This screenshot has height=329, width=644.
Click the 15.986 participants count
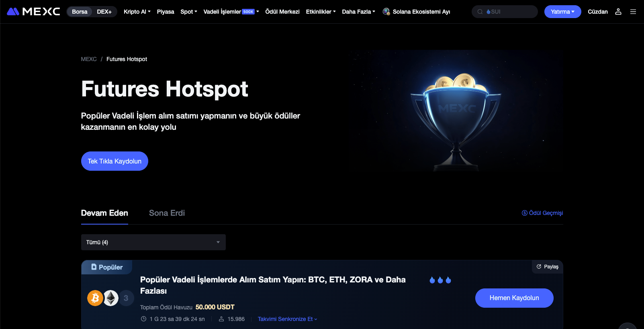coord(236,319)
